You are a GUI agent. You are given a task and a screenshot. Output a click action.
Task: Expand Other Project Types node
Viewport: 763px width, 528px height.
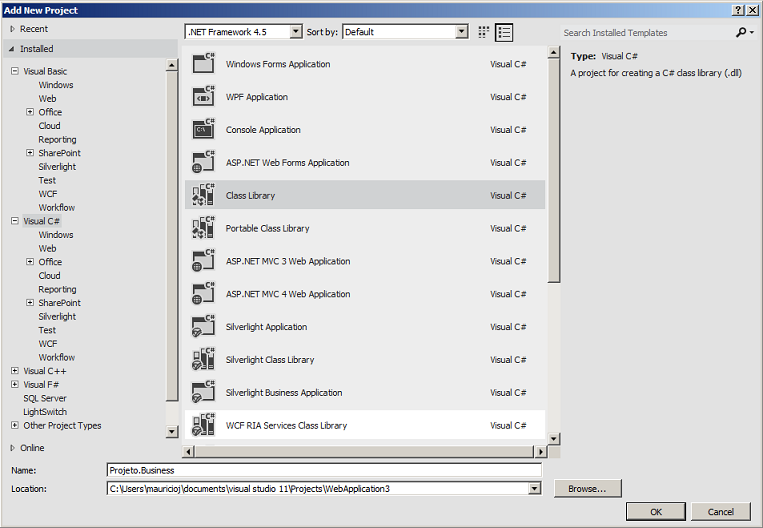pyautogui.click(x=15, y=425)
